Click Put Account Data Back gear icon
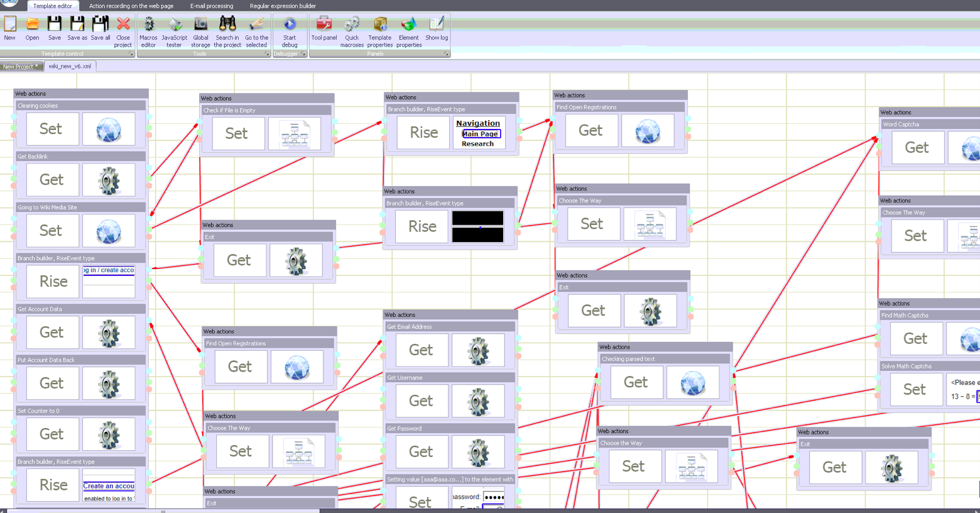This screenshot has width=980, height=513. point(109,384)
